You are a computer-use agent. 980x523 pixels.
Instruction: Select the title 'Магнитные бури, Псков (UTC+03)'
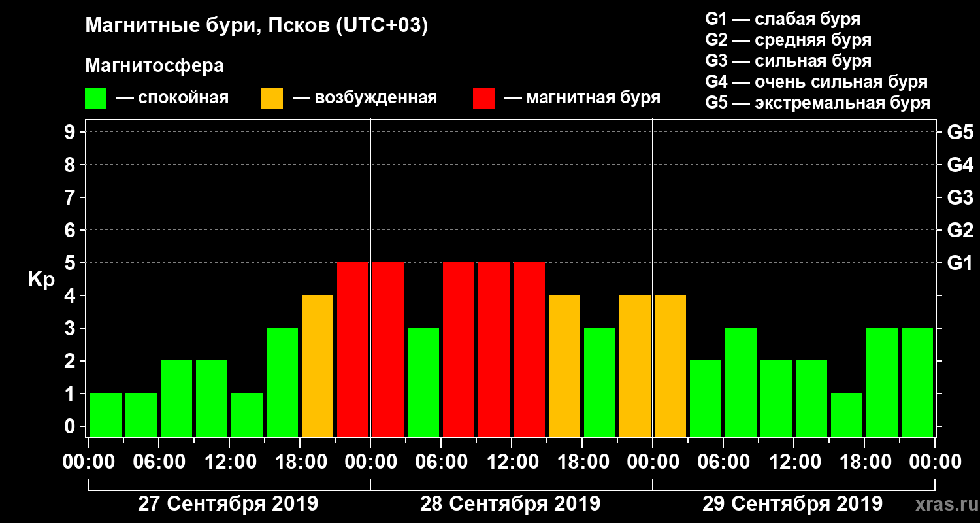coord(257,27)
